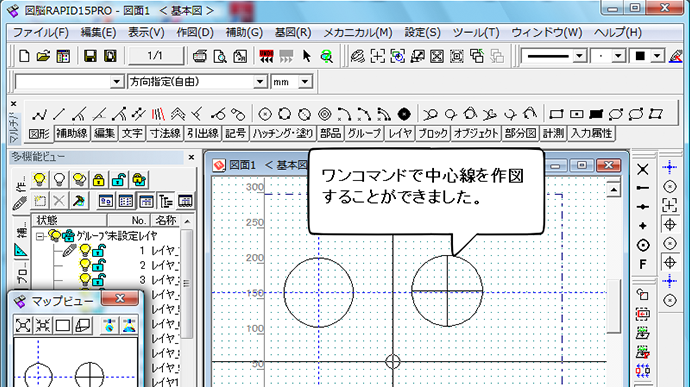
Task: Click the F snap icon
Action: coord(642,264)
